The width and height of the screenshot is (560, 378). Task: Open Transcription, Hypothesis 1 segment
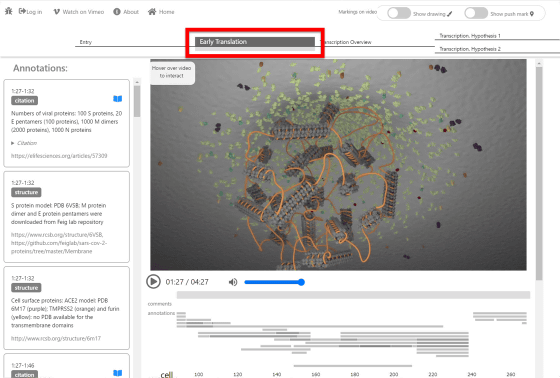coord(470,36)
